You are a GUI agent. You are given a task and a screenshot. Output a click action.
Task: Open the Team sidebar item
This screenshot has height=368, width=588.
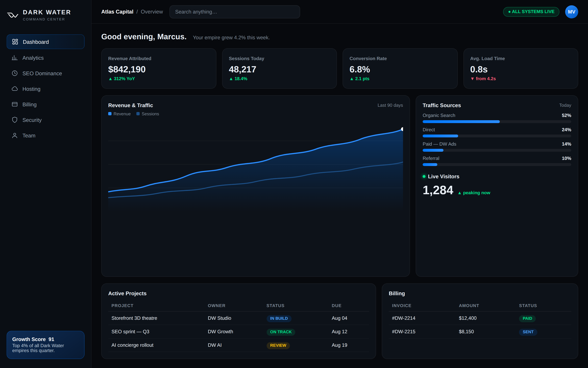click(46, 136)
